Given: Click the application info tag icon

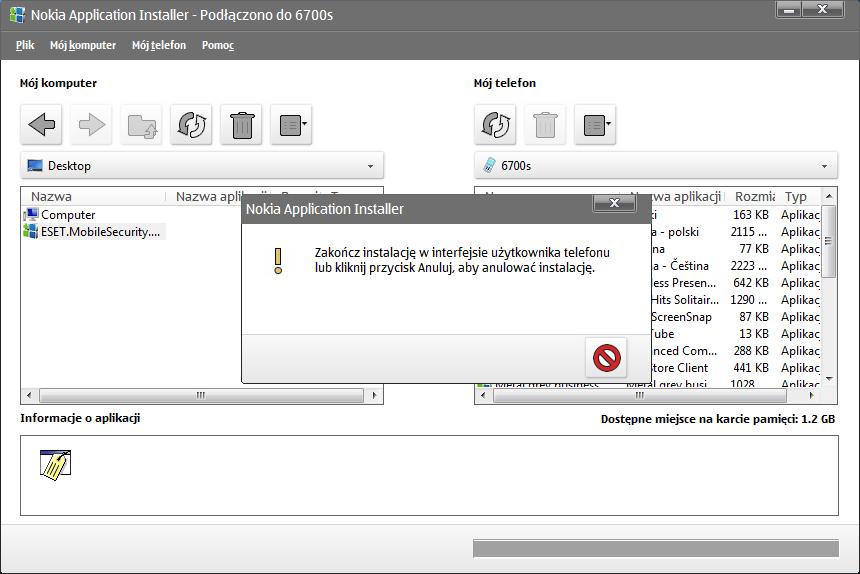Looking at the screenshot, I should pyautogui.click(x=55, y=465).
